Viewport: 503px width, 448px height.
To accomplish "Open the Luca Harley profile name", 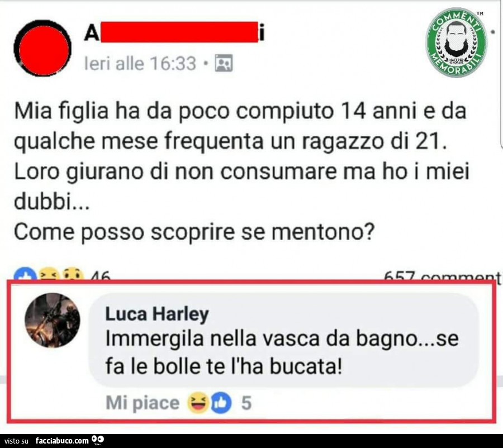I will tap(157, 313).
